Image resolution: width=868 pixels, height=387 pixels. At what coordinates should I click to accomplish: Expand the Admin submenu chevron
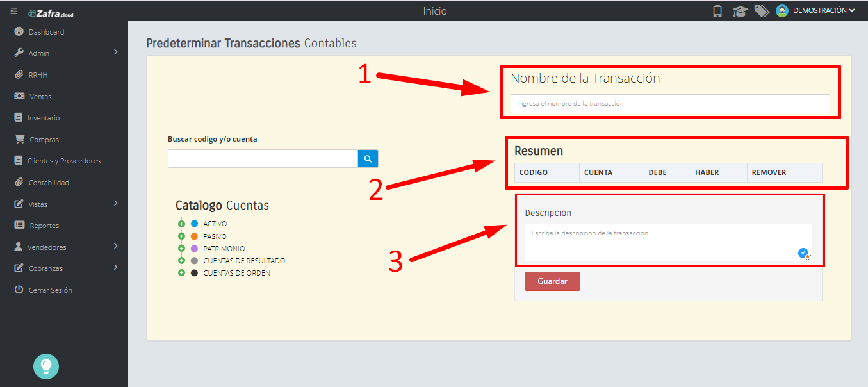(x=116, y=52)
